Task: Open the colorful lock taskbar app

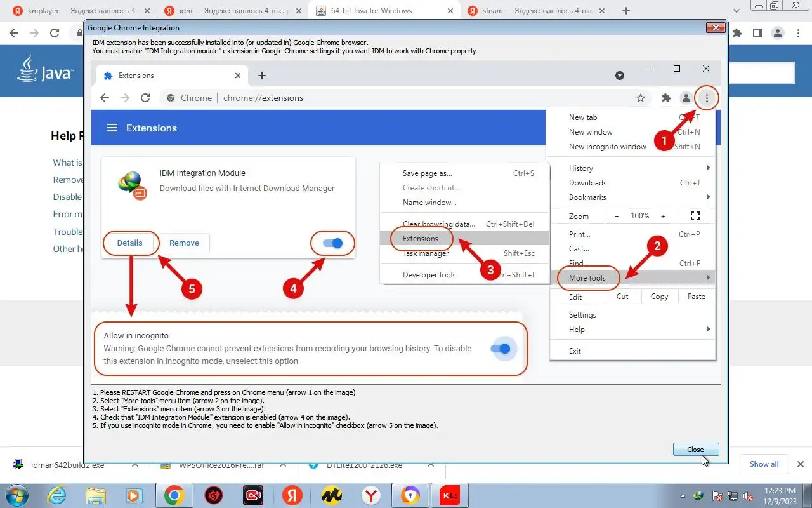Action: tap(410, 495)
